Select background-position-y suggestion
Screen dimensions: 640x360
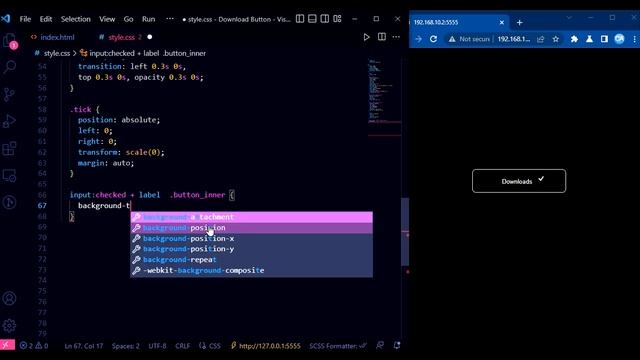point(251,249)
